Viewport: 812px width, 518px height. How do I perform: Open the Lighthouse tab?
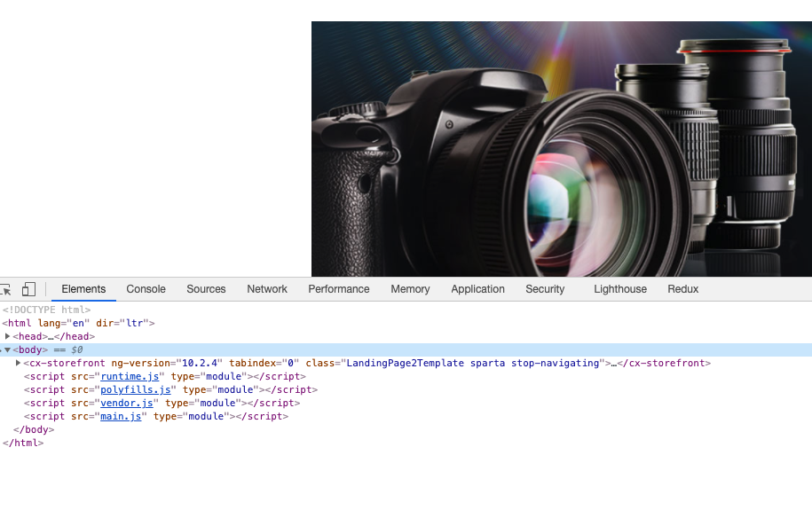620,289
